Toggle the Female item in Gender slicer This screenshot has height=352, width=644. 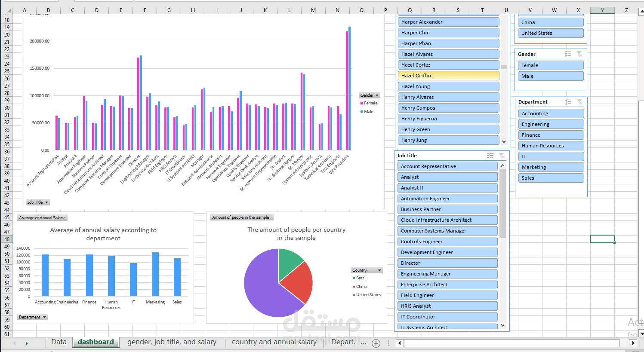click(x=552, y=65)
